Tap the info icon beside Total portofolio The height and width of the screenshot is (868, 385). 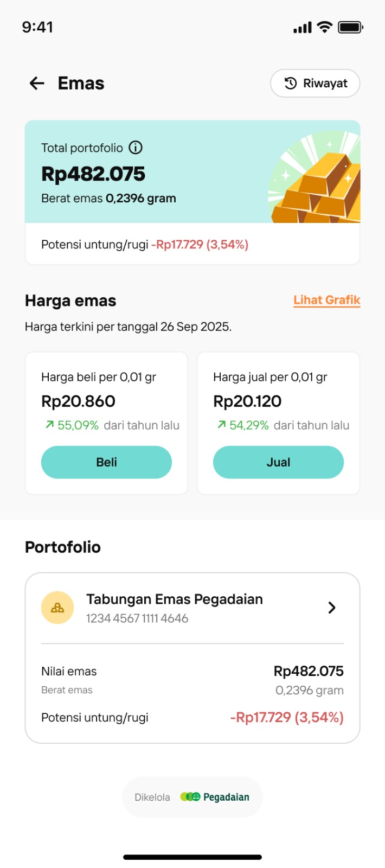click(136, 148)
